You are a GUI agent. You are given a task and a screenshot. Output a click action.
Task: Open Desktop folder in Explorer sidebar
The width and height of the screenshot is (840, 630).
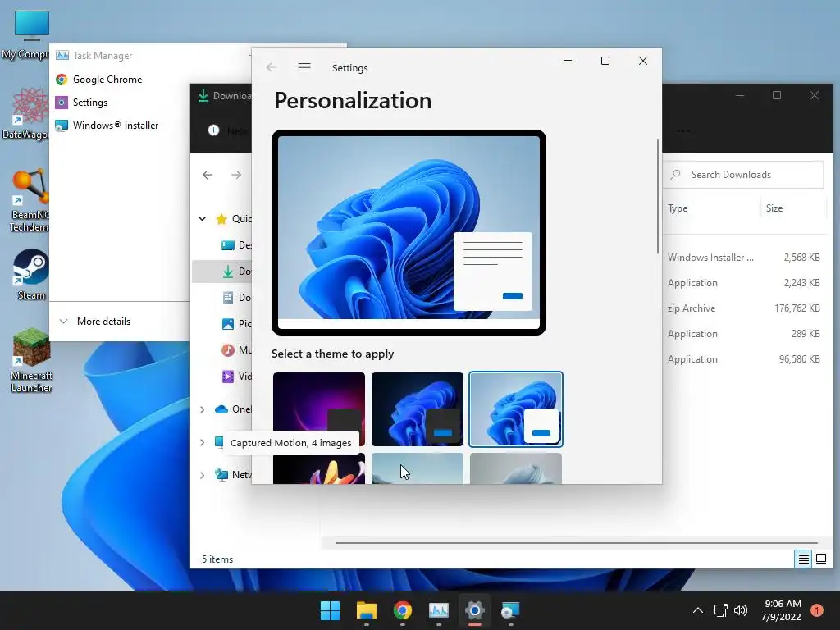tap(235, 244)
